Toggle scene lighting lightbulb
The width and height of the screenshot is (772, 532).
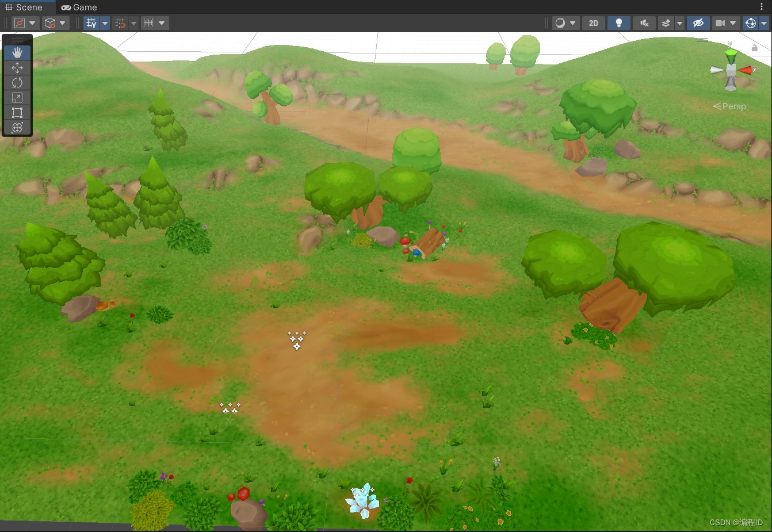(x=619, y=23)
